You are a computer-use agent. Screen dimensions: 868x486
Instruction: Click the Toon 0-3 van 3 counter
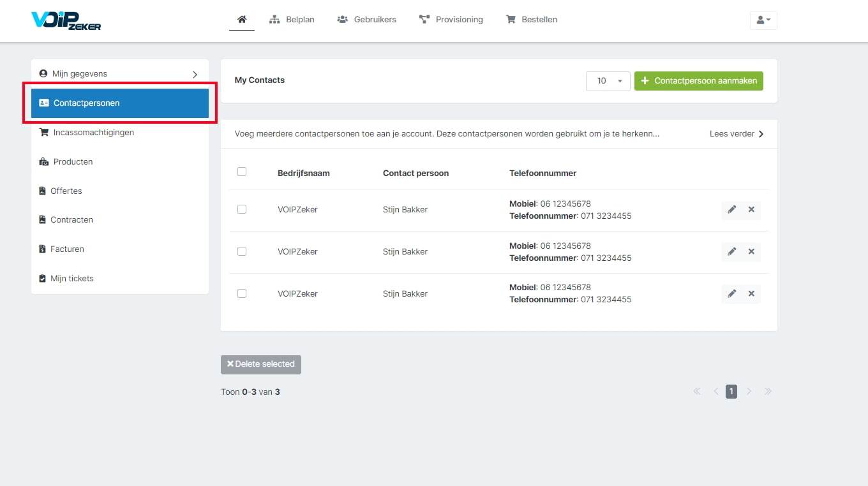(x=251, y=392)
